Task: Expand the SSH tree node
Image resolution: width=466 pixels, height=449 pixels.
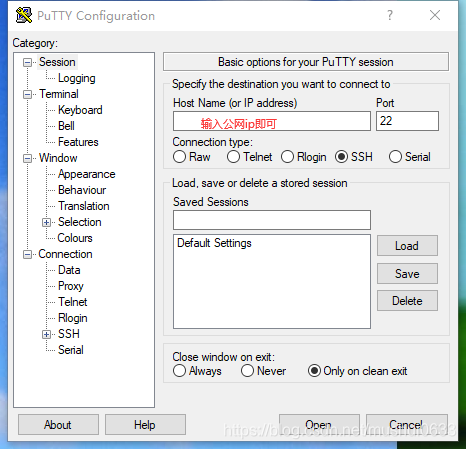Action: pyautogui.click(x=47, y=334)
